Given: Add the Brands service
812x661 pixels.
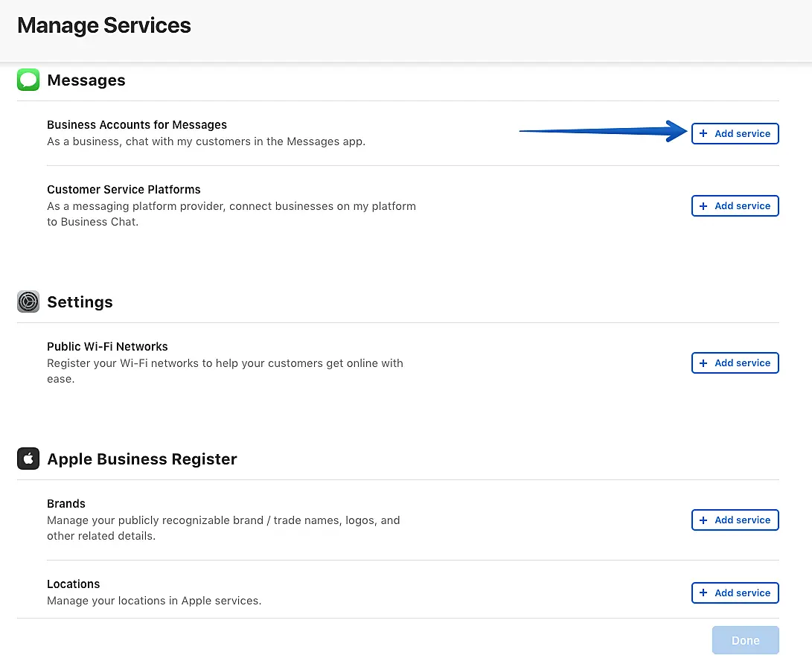Looking at the screenshot, I should (735, 520).
